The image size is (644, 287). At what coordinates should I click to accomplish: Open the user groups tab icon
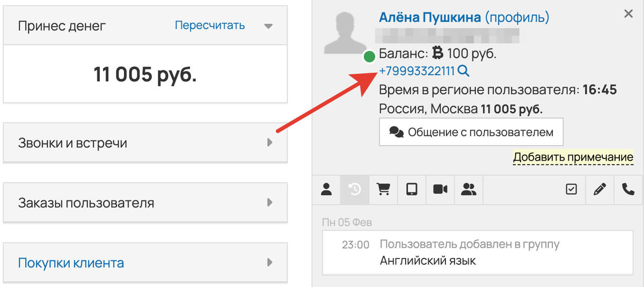point(469,189)
